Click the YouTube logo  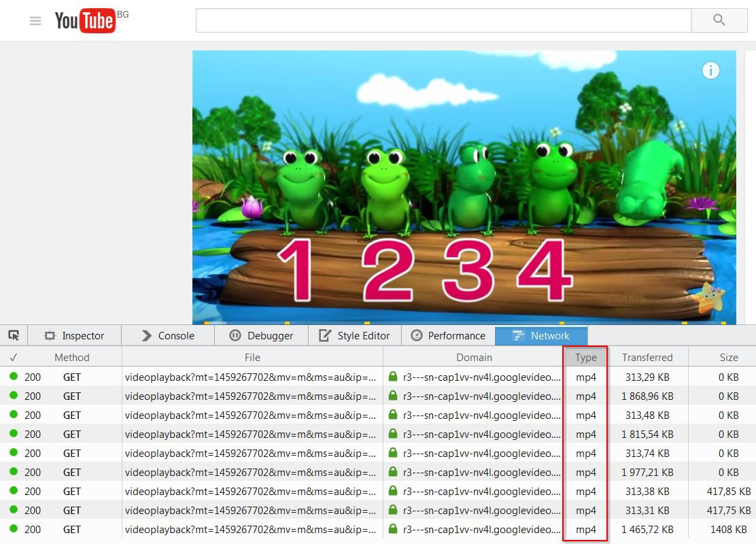(x=84, y=21)
